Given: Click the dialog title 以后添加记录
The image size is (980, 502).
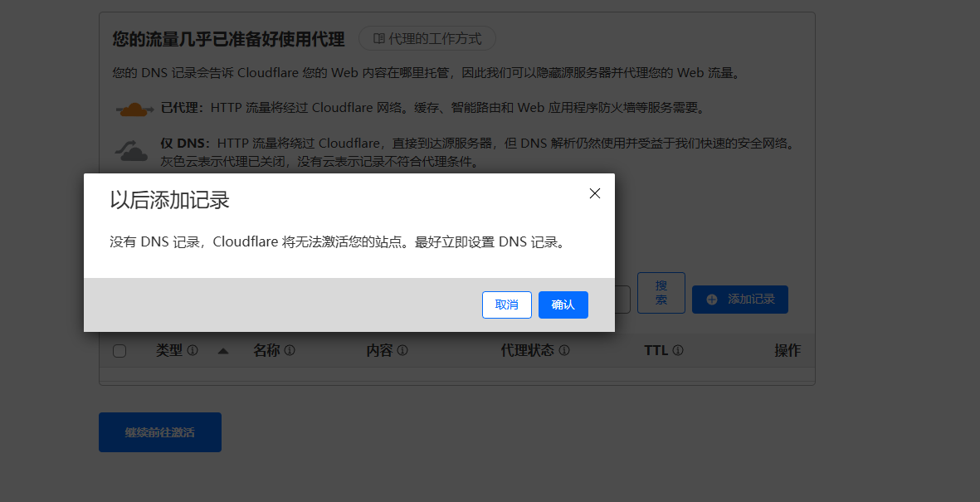Looking at the screenshot, I should pos(170,200).
